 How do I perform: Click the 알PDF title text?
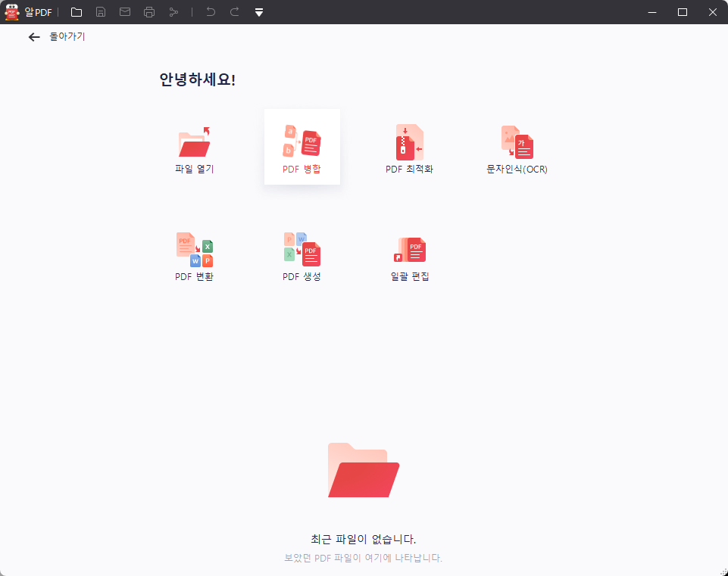pos(38,13)
